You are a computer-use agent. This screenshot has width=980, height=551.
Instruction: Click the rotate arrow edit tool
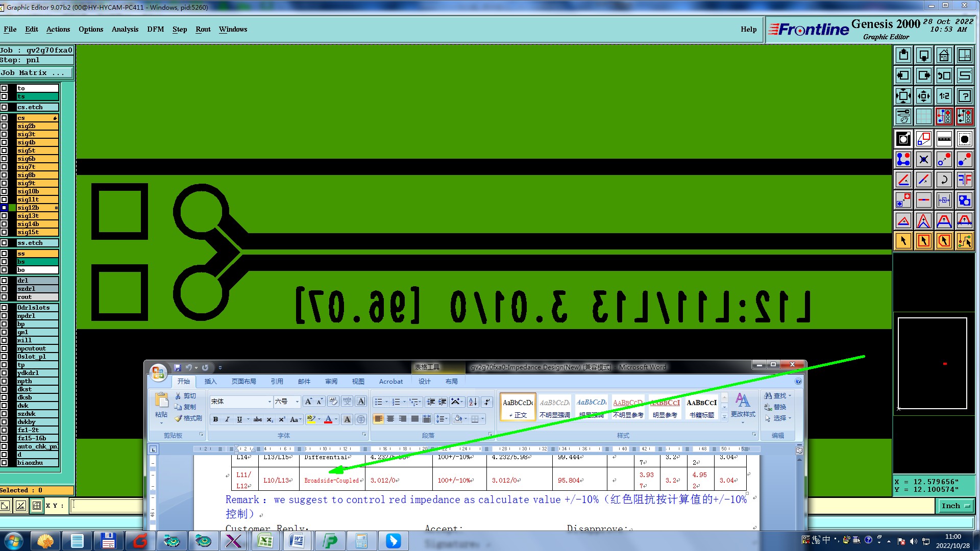point(944,180)
